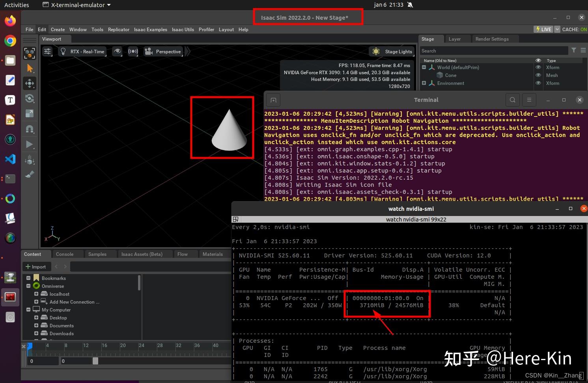Open the Isaac Examples menu
588x383 pixels.
pos(150,29)
